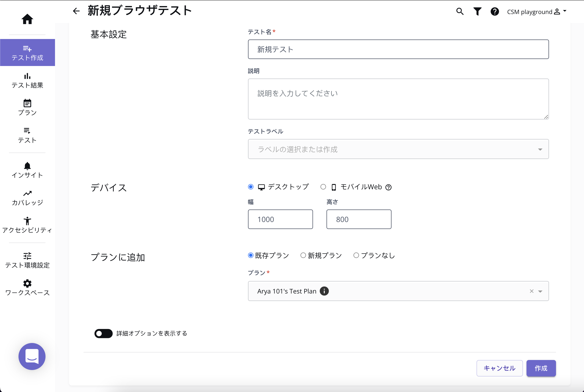Open CSM playground account menu

click(x=536, y=12)
